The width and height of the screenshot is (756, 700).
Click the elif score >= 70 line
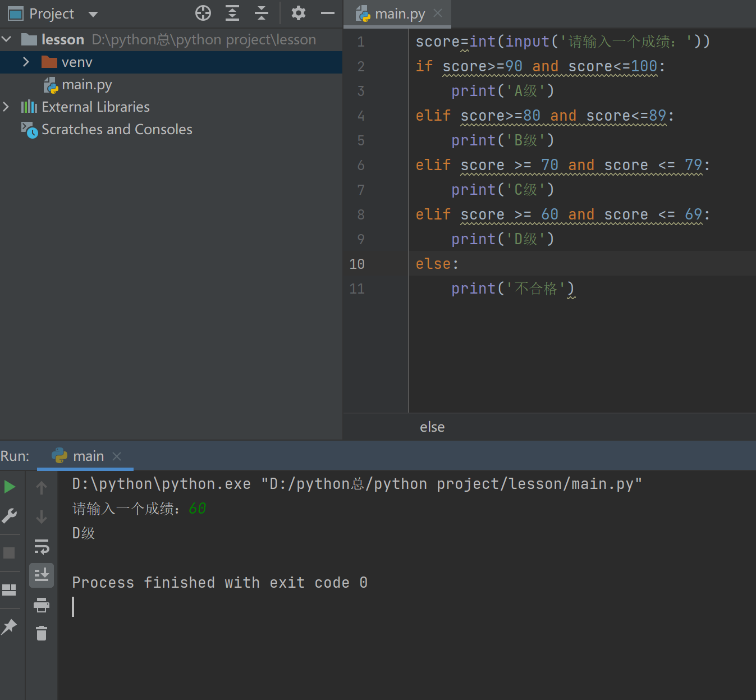click(x=563, y=165)
